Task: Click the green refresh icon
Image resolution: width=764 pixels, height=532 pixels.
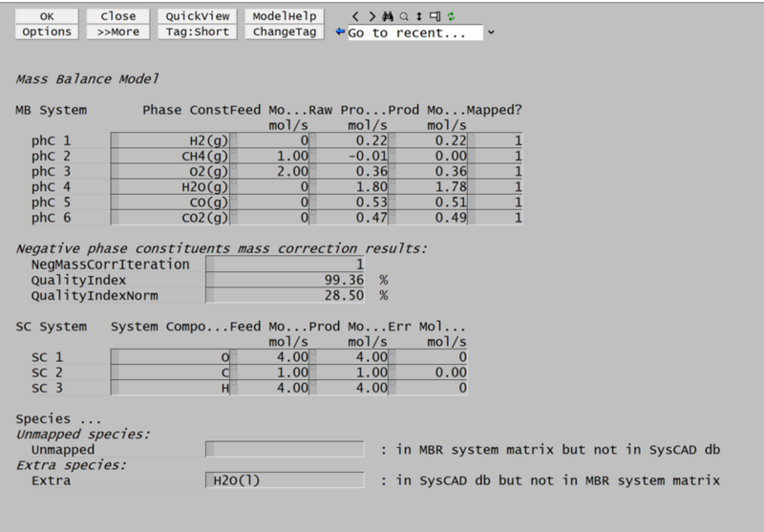Action: tap(451, 16)
